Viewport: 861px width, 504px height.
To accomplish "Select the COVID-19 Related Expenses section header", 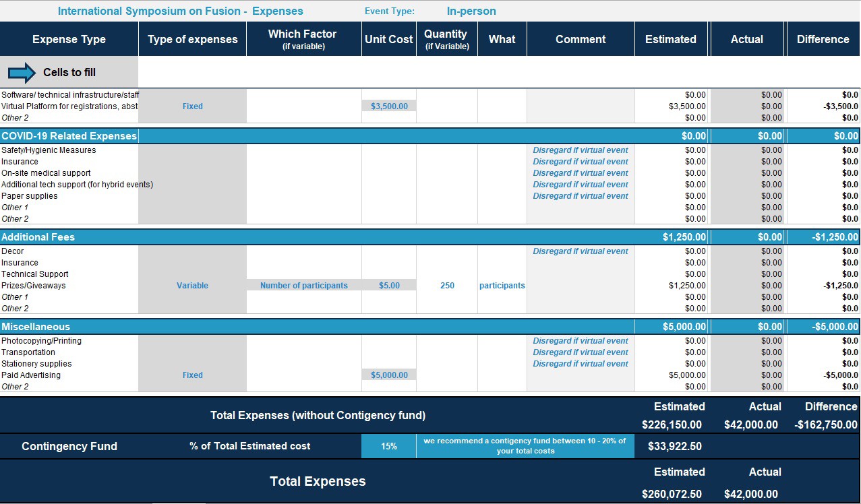I will (x=69, y=136).
